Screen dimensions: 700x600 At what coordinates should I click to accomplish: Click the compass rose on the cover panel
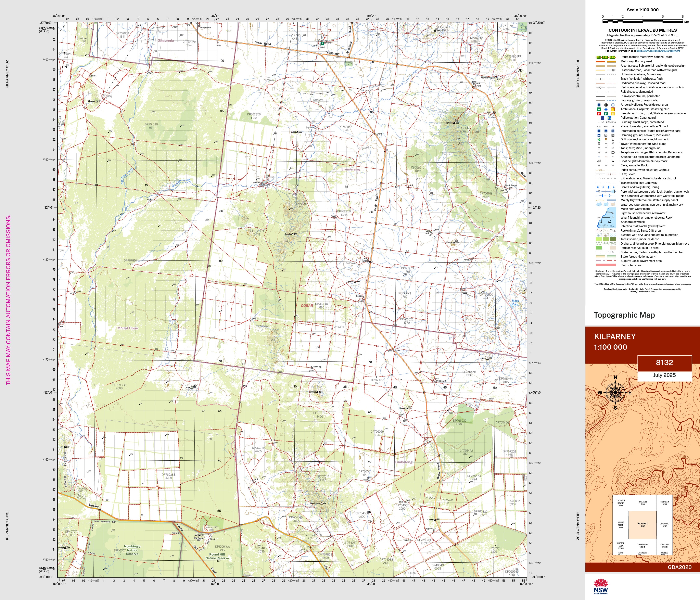click(x=615, y=392)
